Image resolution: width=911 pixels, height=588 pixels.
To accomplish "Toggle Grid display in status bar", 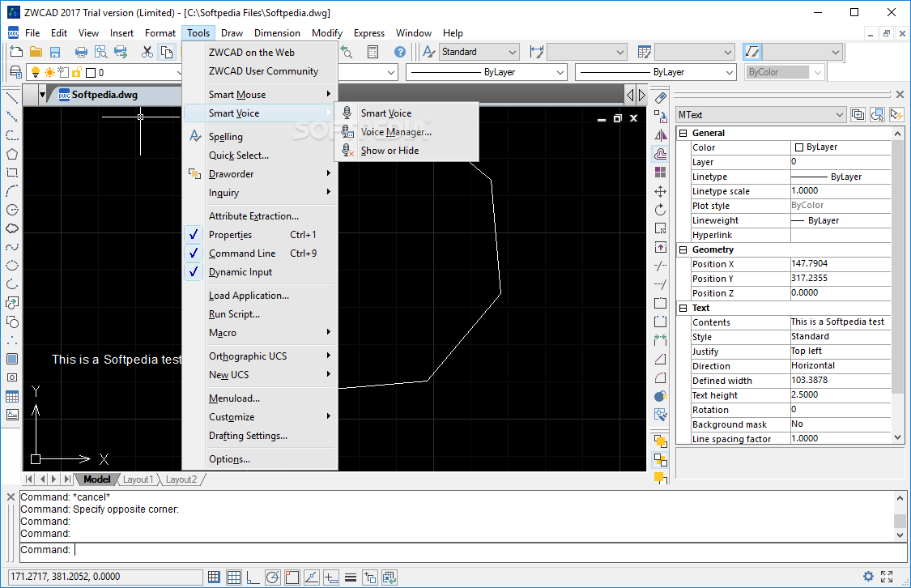I will tap(233, 577).
